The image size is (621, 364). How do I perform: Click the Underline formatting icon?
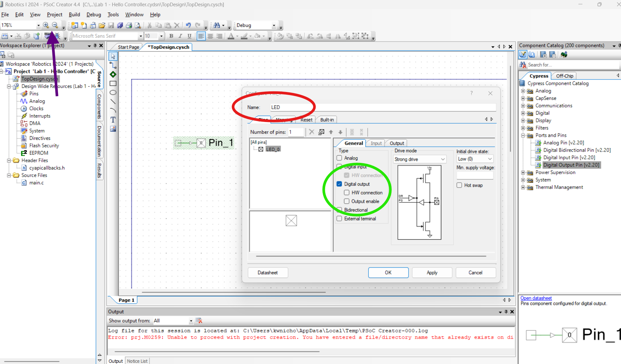189,36
